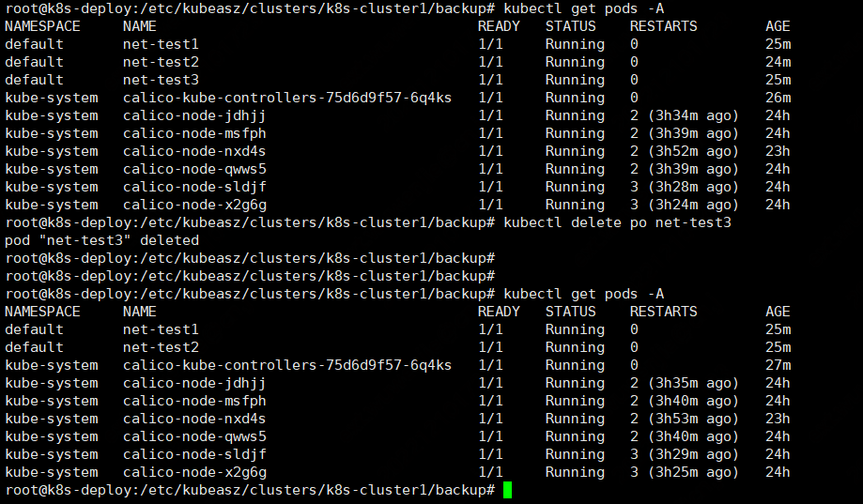Click the '(3h34m ago)' restart time
This screenshot has height=504, width=863.
(693, 115)
